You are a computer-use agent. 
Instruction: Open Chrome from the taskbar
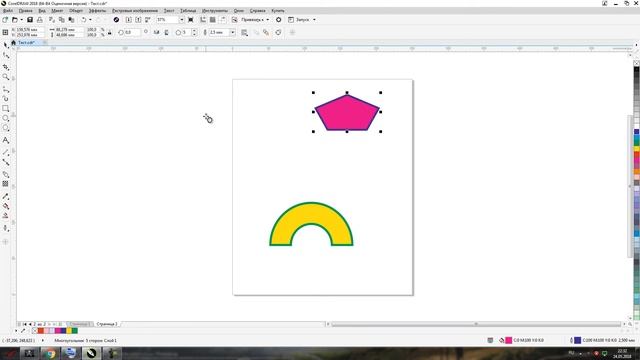pos(50,353)
